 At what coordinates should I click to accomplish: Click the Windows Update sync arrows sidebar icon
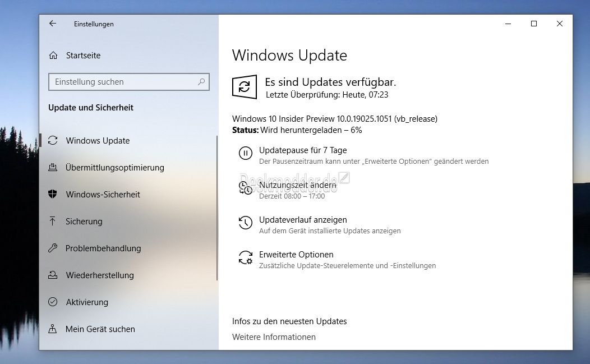[53, 140]
